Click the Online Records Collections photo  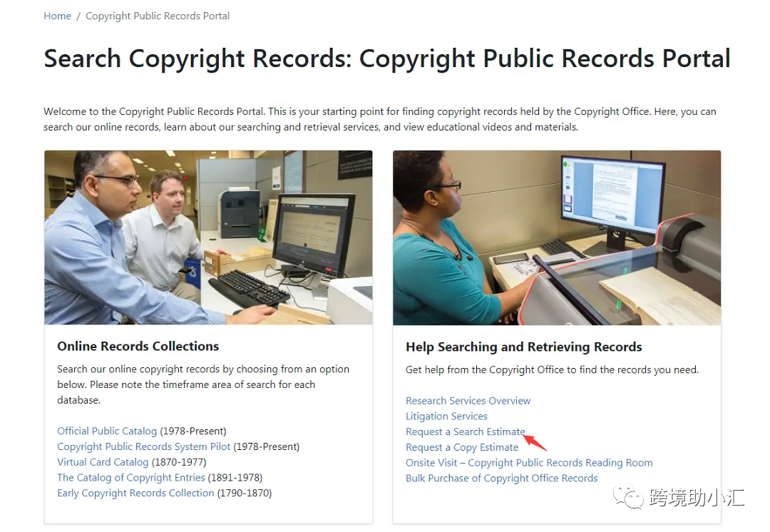(208, 237)
